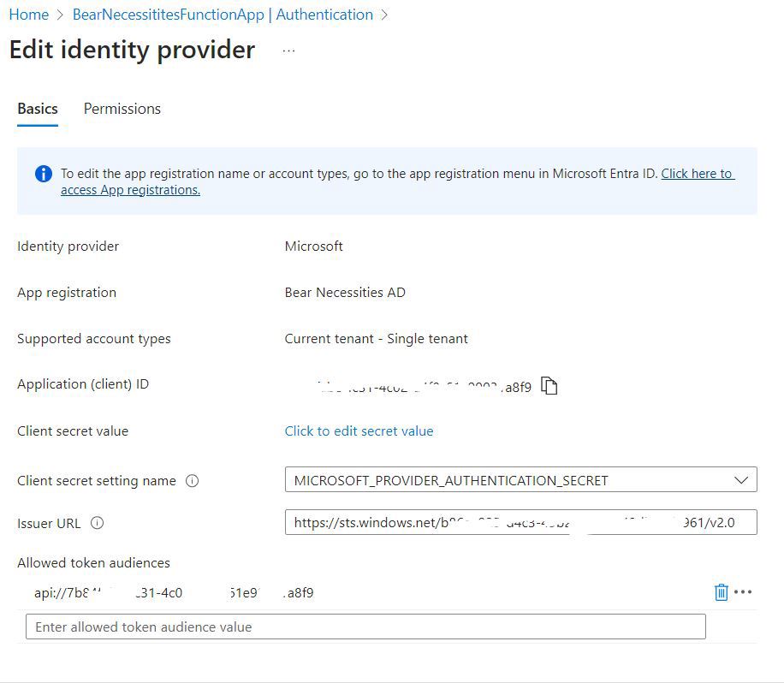Image resolution: width=784 pixels, height=683 pixels.
Task: Click the Allowed token audiences label
Action: point(93,563)
